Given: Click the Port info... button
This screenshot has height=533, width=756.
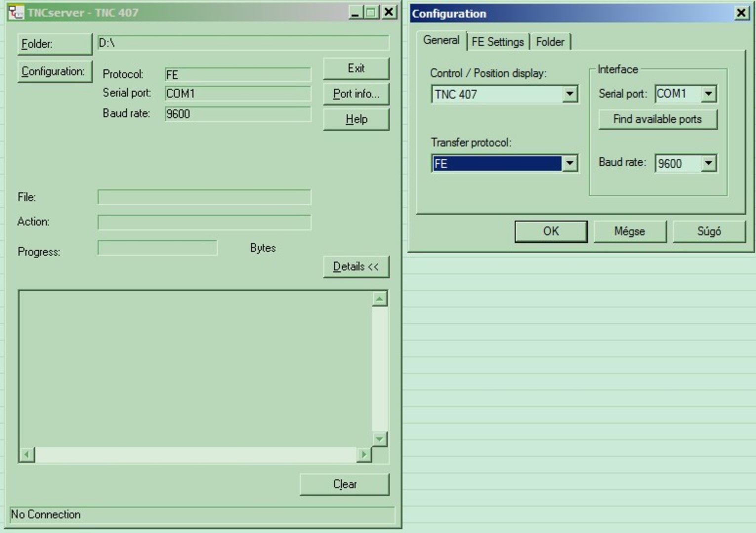Looking at the screenshot, I should [356, 94].
